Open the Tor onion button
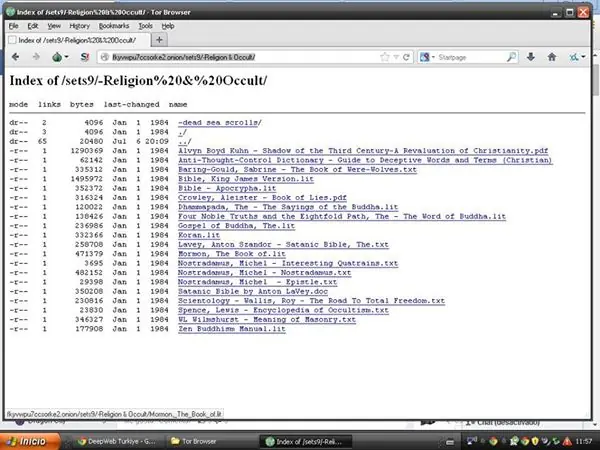 57,57
